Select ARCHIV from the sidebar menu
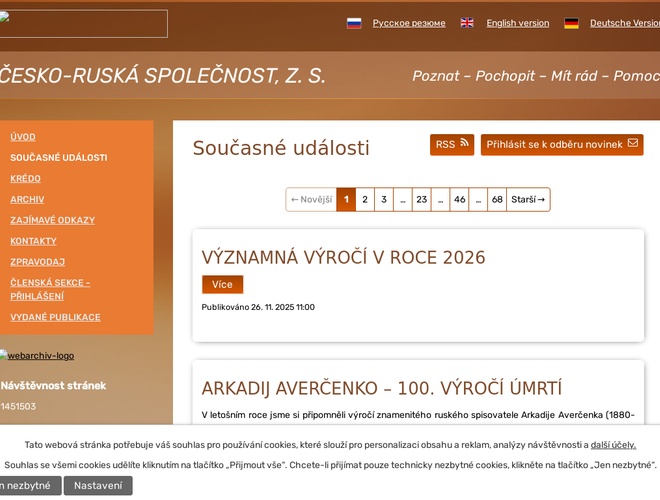The width and height of the screenshot is (660, 500). (27, 199)
